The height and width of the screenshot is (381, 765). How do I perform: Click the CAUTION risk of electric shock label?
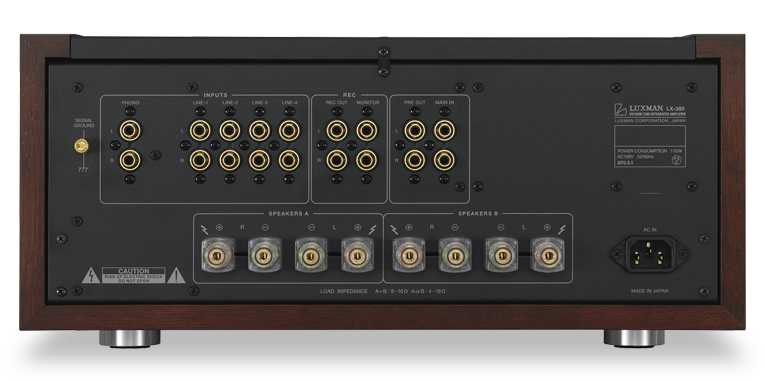134,275
